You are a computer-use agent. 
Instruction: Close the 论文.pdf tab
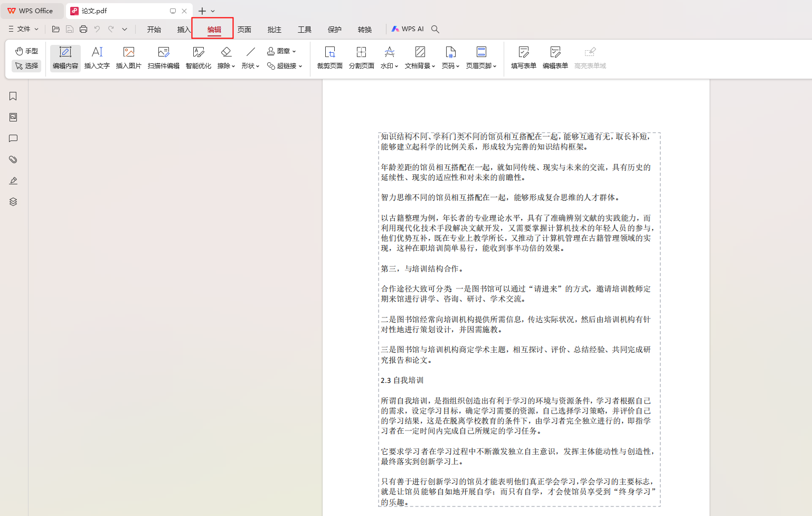(x=184, y=11)
